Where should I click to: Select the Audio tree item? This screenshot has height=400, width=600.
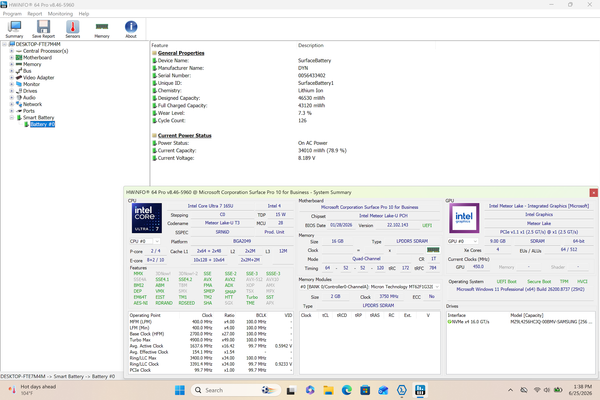[29, 98]
